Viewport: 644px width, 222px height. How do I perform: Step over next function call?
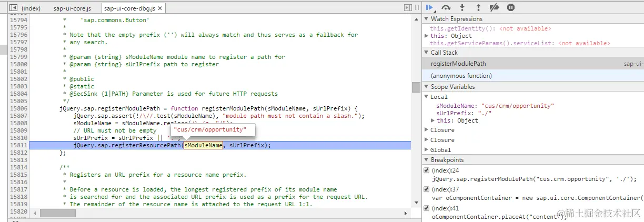click(x=446, y=7)
